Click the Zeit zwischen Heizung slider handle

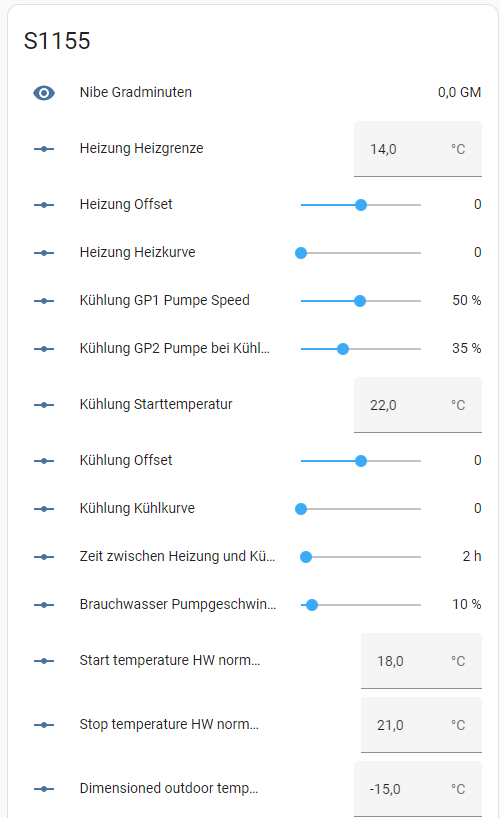[x=306, y=557]
